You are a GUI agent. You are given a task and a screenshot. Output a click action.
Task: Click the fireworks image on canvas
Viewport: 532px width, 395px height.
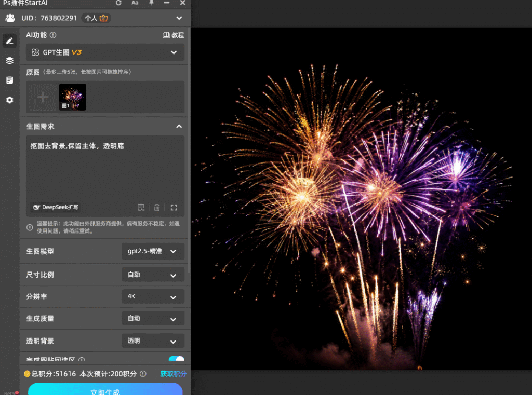(x=362, y=199)
